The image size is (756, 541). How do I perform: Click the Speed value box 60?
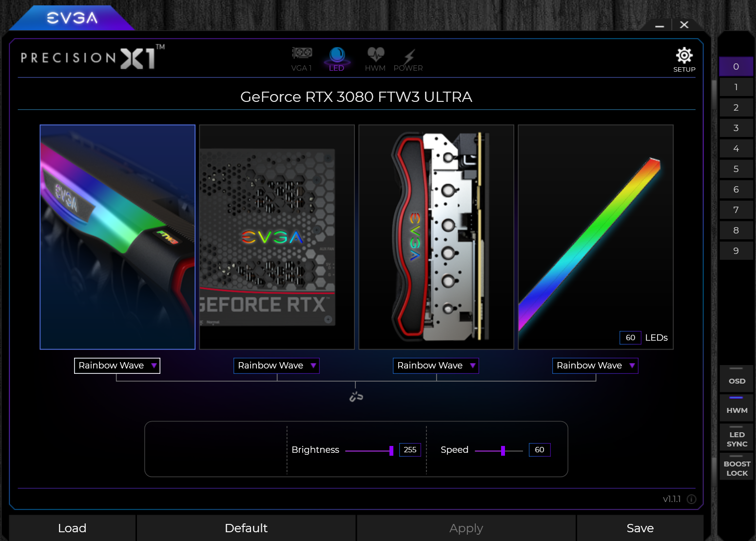[540, 450]
